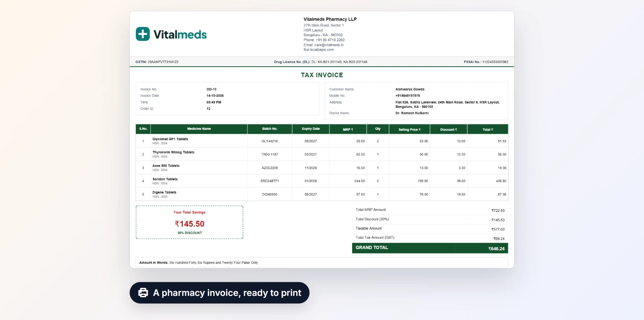Click the Vitalmeds Pharmacy LLP company name

point(330,19)
